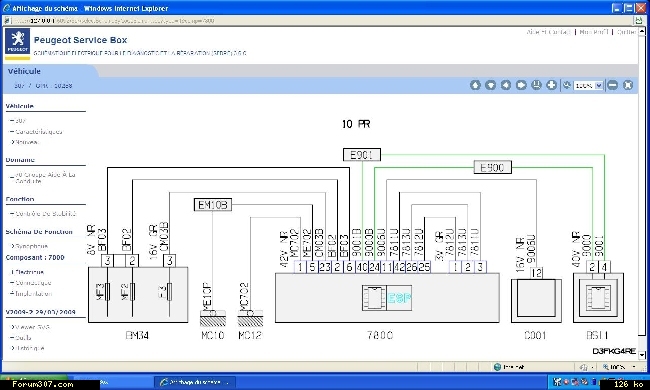The width and height of the screenshot is (650, 390).
Task: Zoom out using the minus icon
Action: click(612, 85)
